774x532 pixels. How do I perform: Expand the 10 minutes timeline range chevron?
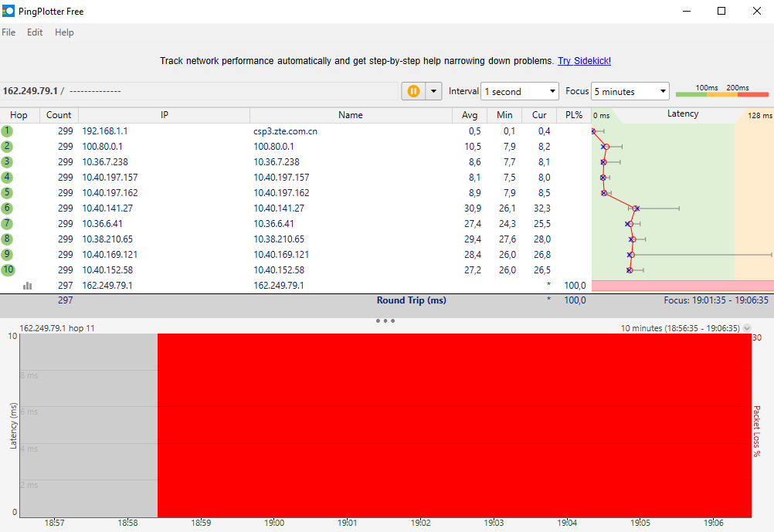tap(747, 328)
